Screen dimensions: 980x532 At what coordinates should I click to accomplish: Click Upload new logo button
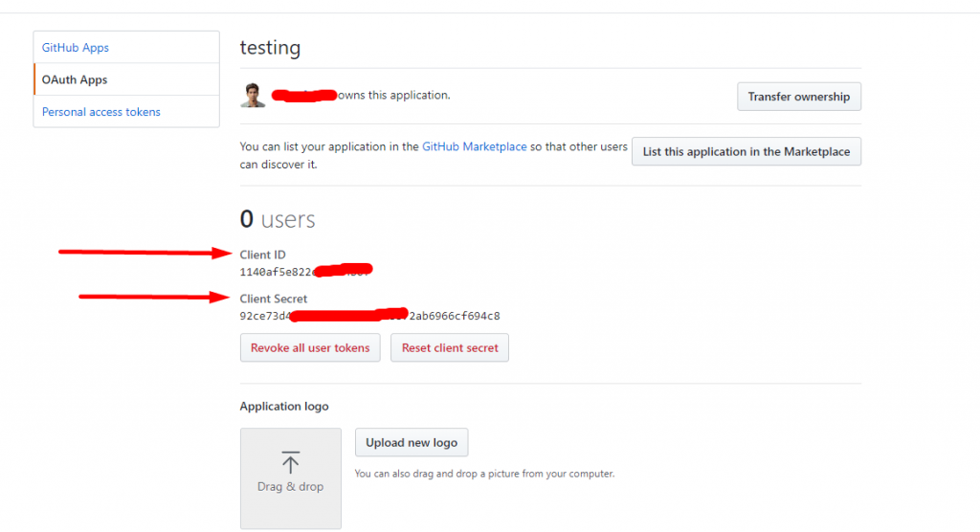click(x=412, y=443)
